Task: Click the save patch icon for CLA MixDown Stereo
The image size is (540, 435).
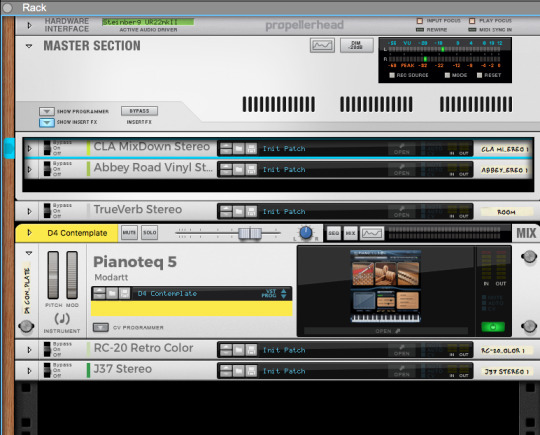Action: pyautogui.click(x=251, y=149)
